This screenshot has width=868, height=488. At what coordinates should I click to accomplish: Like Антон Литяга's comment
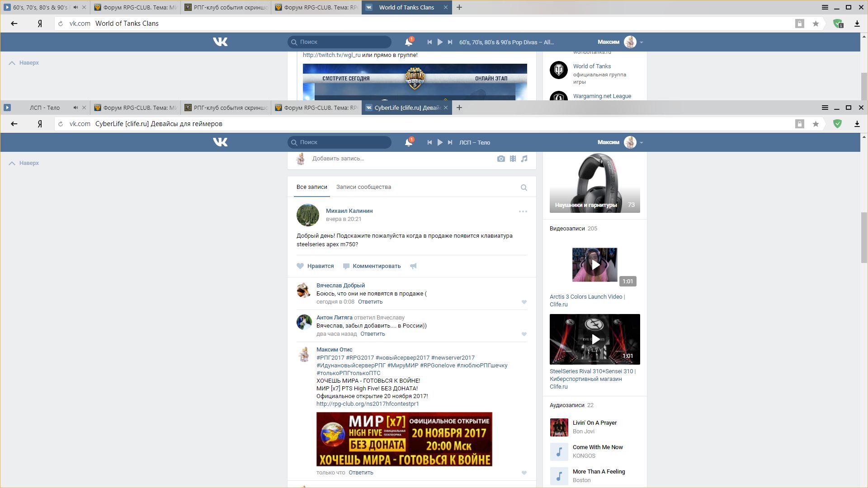coord(524,334)
